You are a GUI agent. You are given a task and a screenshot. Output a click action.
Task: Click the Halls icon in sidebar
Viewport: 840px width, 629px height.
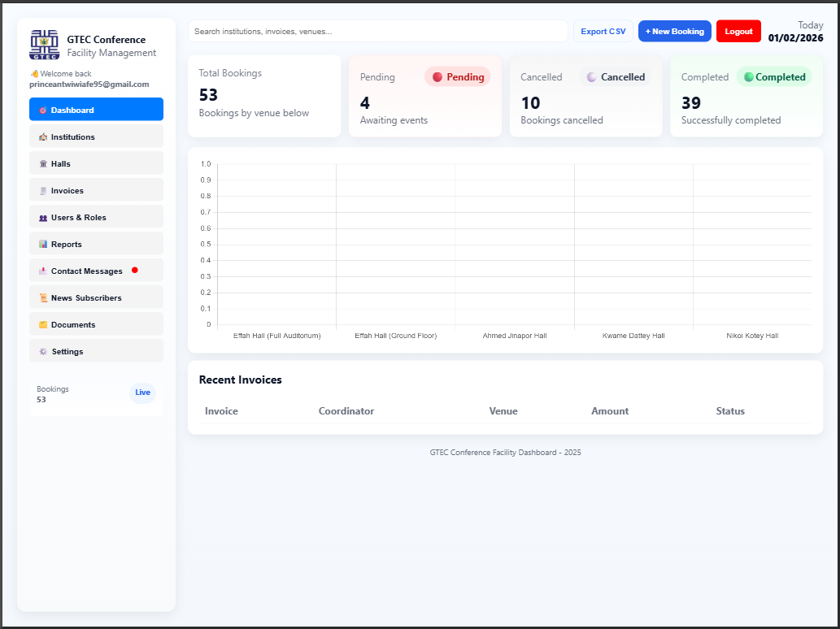[x=43, y=164]
